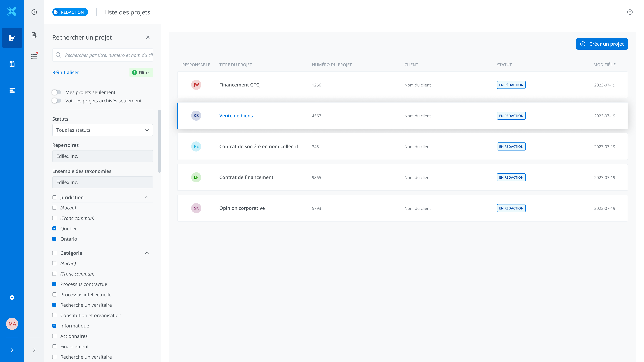Click the MA user avatar
The width and height of the screenshot is (644, 362).
12,324
